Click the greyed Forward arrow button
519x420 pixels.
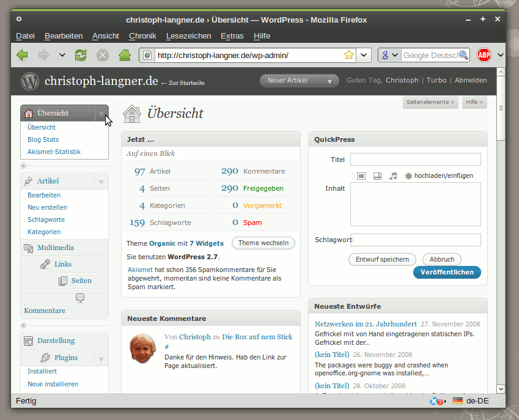(43, 55)
